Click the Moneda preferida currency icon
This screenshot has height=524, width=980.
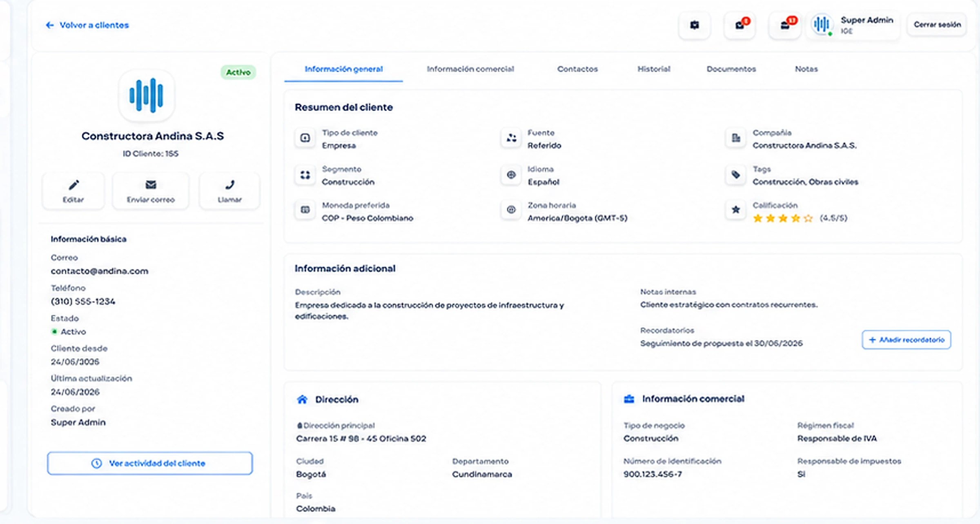(x=305, y=210)
